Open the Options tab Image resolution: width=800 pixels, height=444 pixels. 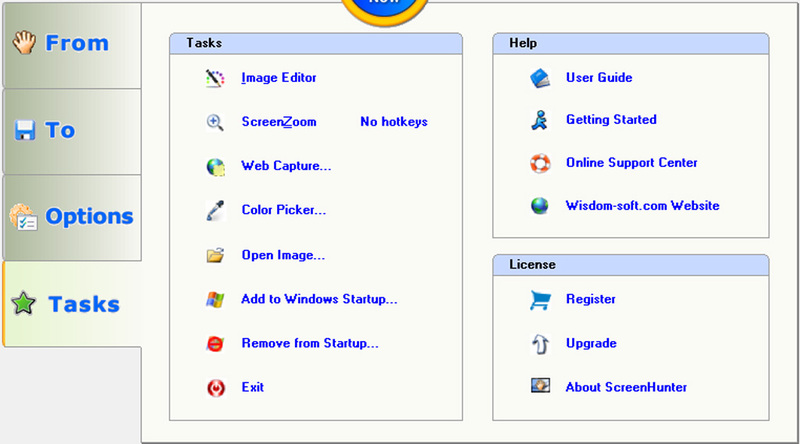point(72,218)
